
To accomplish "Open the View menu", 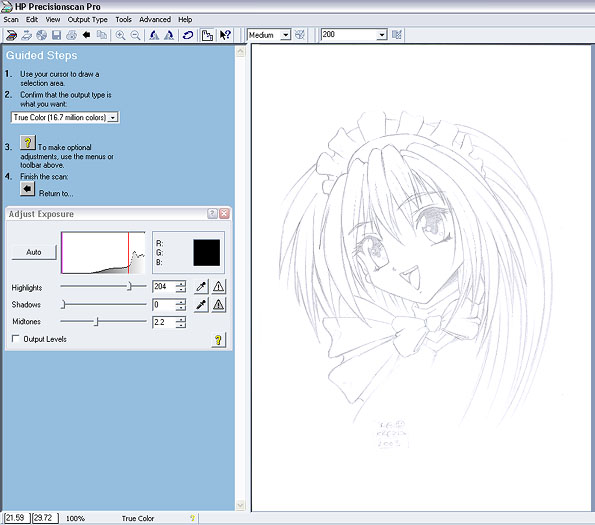I will 53,20.
